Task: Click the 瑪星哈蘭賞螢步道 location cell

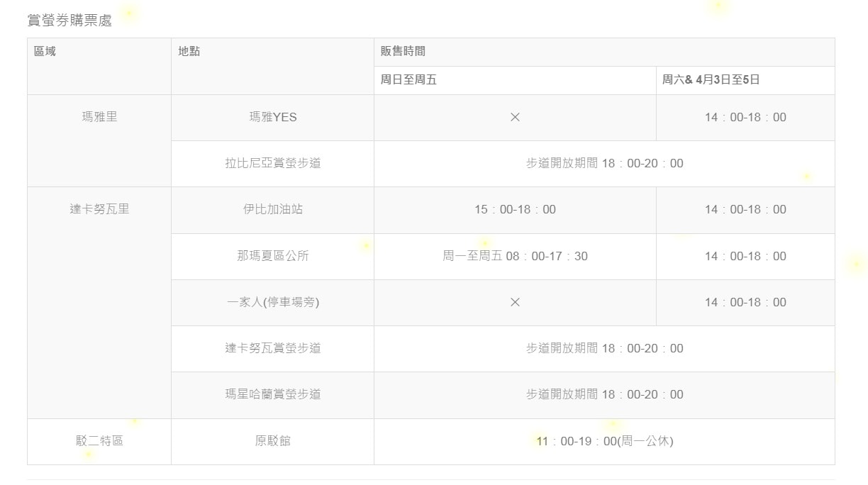Action: (273, 394)
